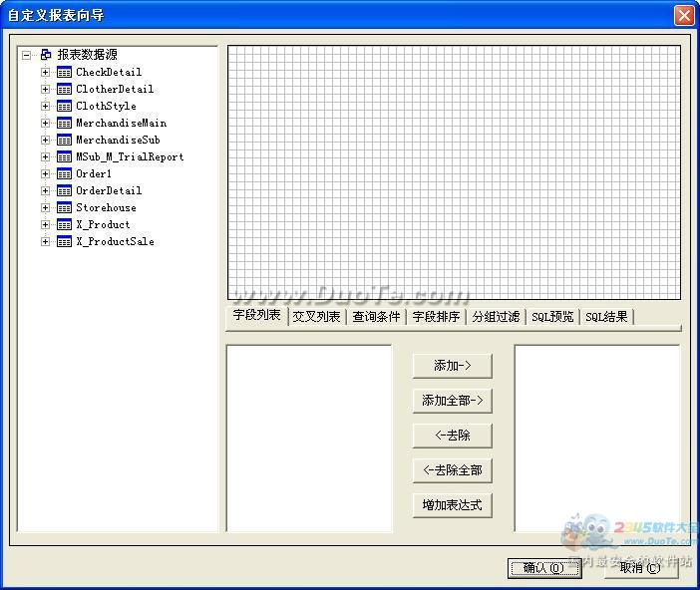Select the 报表数据源 root label
Viewport: 700px width, 590px height.
click(88, 55)
